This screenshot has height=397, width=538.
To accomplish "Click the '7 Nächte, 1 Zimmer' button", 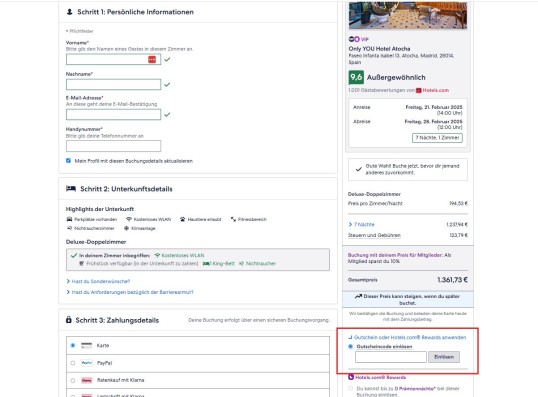I will pyautogui.click(x=437, y=138).
